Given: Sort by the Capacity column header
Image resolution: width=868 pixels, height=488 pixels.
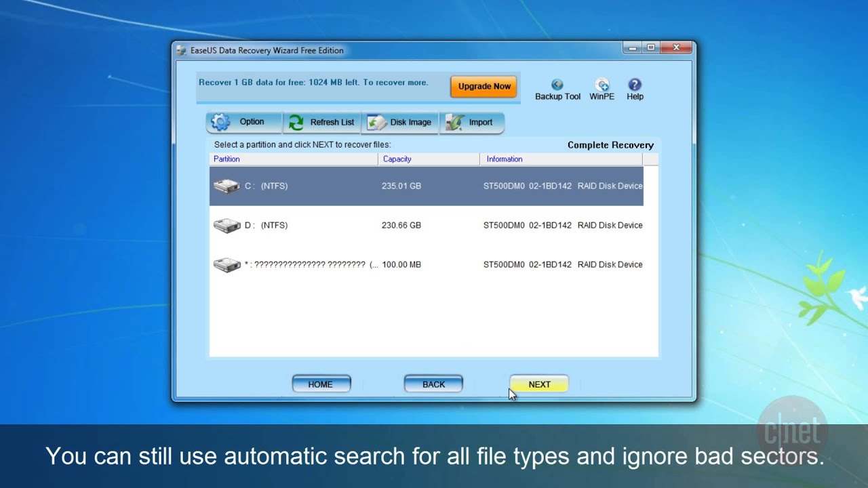Looking at the screenshot, I should [429, 159].
